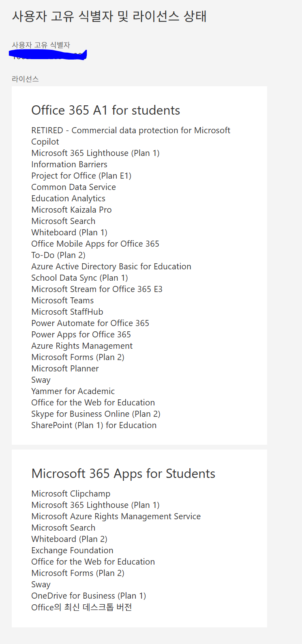Click Skype for Business Online (Plan 2)

pyautogui.click(x=96, y=414)
